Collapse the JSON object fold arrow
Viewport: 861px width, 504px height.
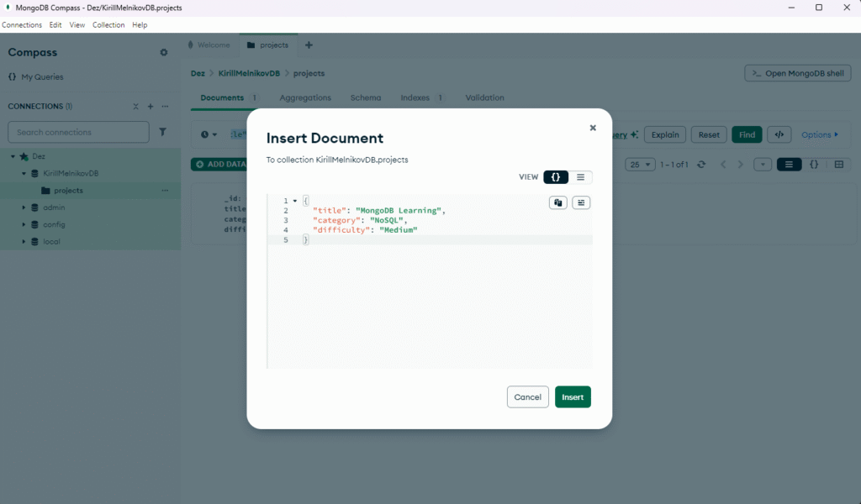[x=295, y=201]
